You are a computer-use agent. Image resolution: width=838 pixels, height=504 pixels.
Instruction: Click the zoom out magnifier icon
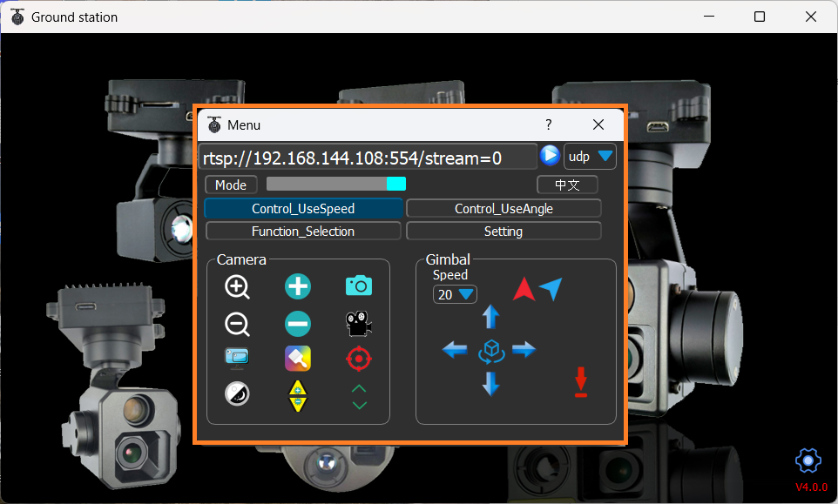click(x=237, y=324)
